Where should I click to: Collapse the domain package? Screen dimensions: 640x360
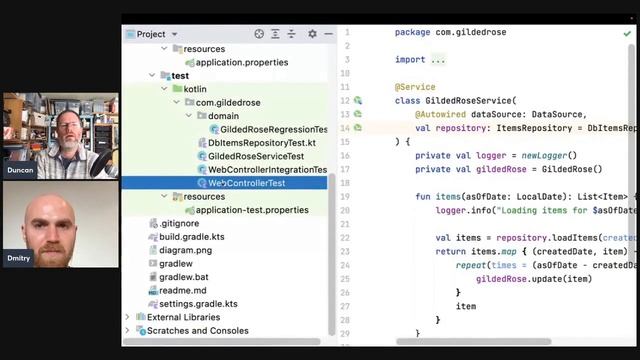189,116
